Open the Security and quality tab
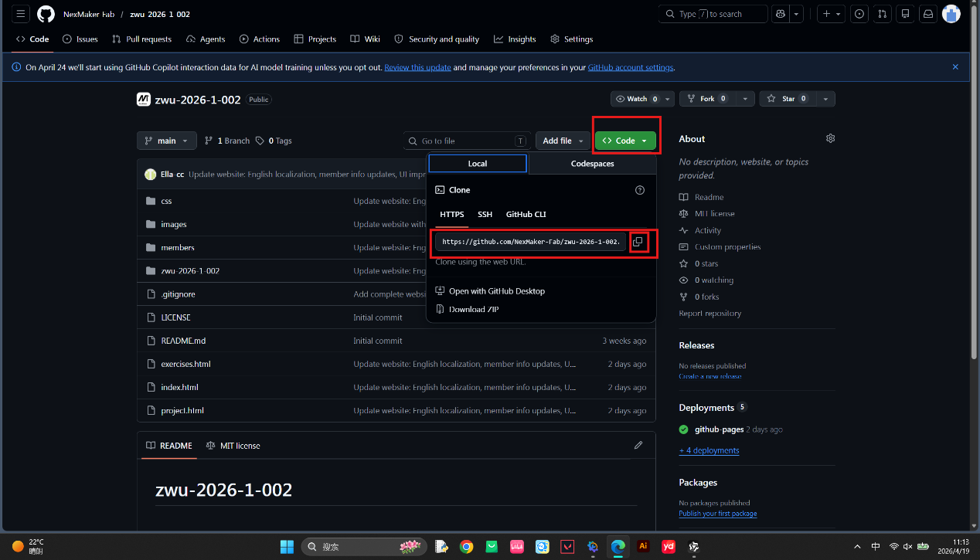 [x=437, y=39]
